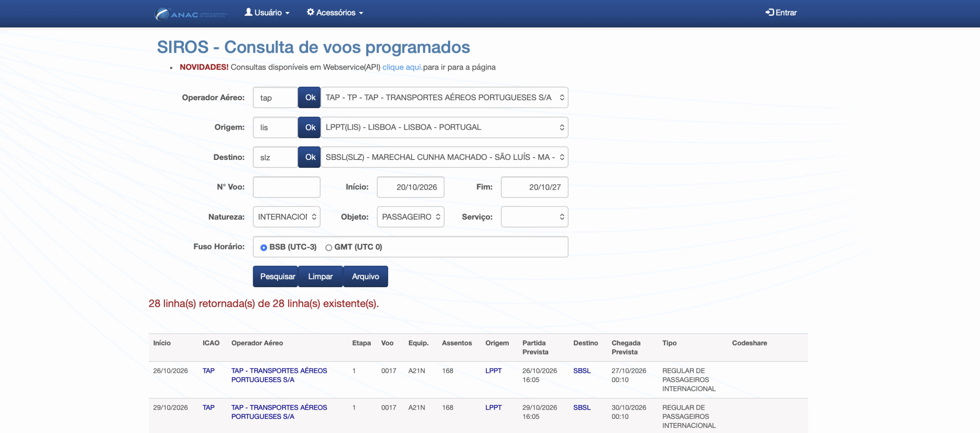
Task: Confirm Operador Aéreo with its Ok button
Action: (310, 98)
